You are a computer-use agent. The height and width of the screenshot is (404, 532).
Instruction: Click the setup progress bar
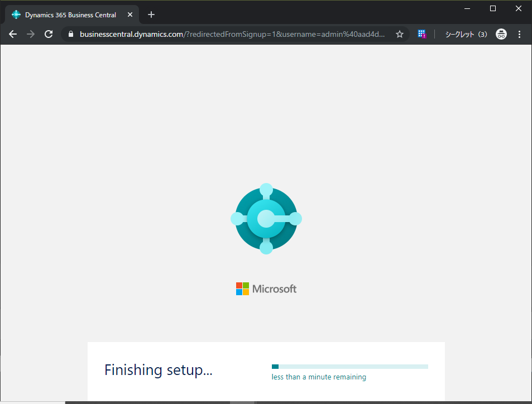point(350,367)
